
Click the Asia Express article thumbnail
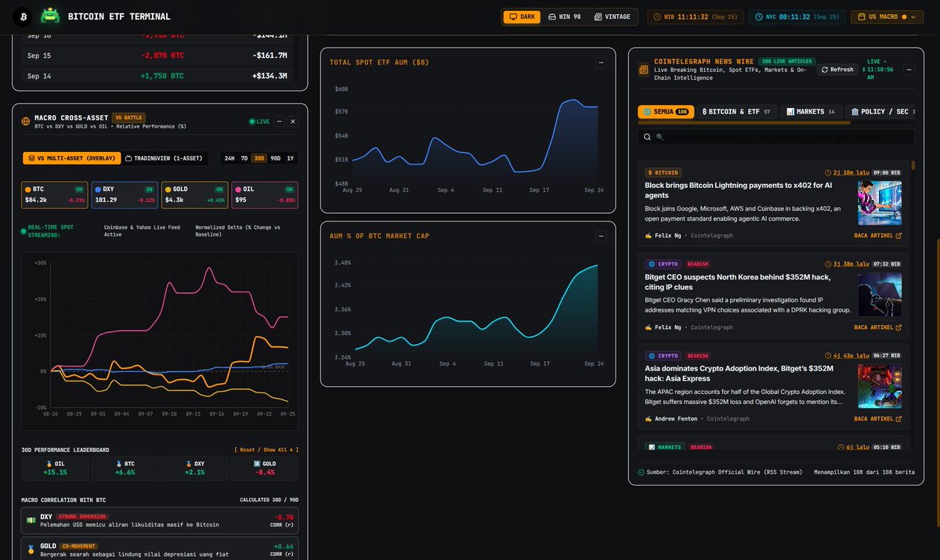880,386
